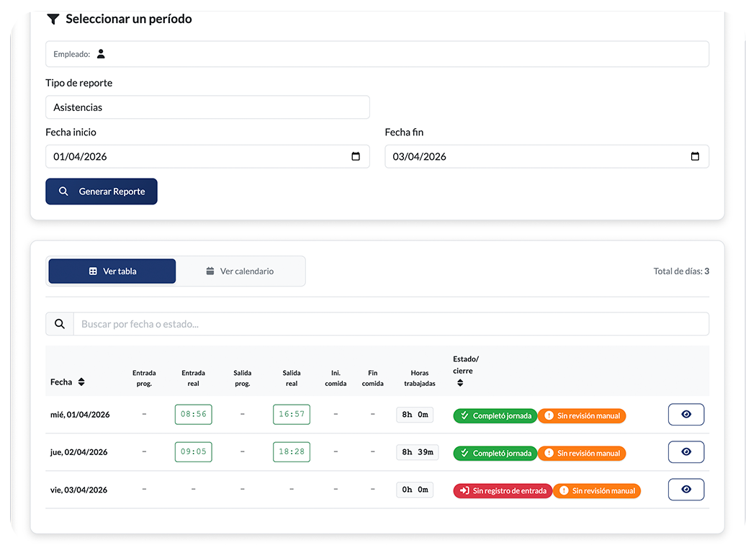Open Tipo de reporte Asistencias dropdown
Image resolution: width=756 pixels, height=553 pixels.
click(x=207, y=107)
